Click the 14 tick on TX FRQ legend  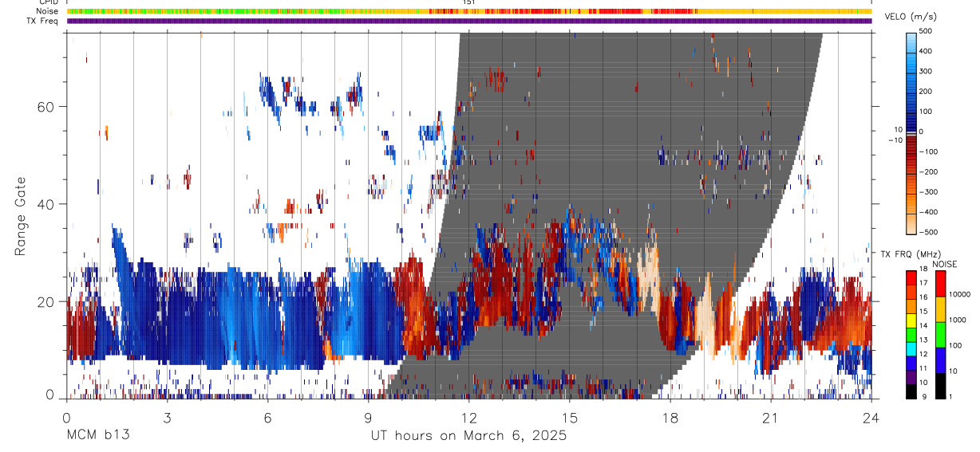[x=923, y=326]
